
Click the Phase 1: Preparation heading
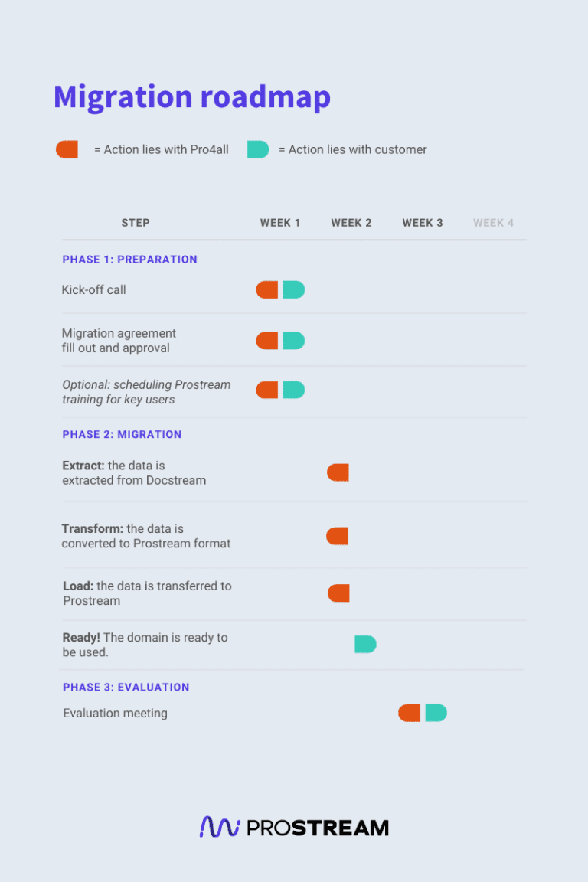coord(130,260)
